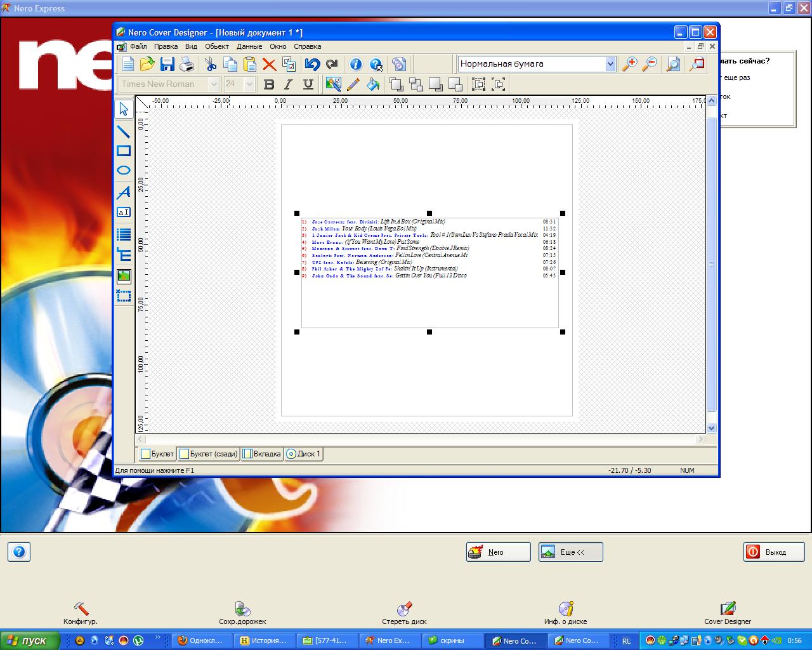Viewport: 812px width, 650px height.
Task: Switch to История taskbar item
Action: pos(264,640)
